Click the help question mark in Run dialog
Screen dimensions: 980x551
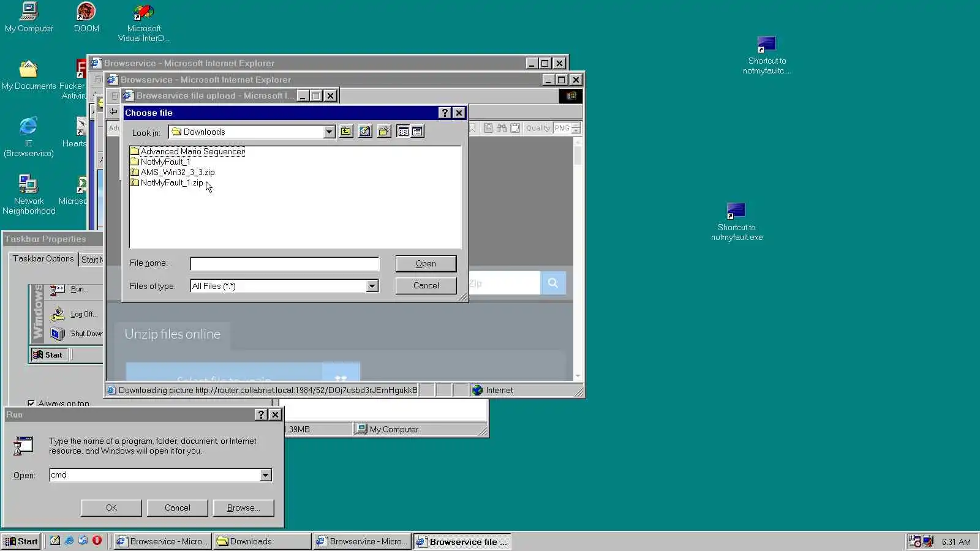point(261,414)
